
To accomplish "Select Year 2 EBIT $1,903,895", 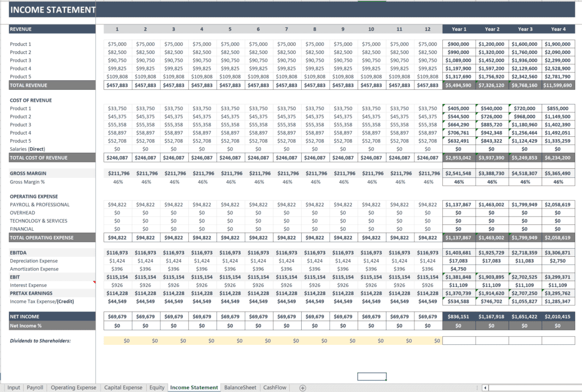I will [492, 277].
